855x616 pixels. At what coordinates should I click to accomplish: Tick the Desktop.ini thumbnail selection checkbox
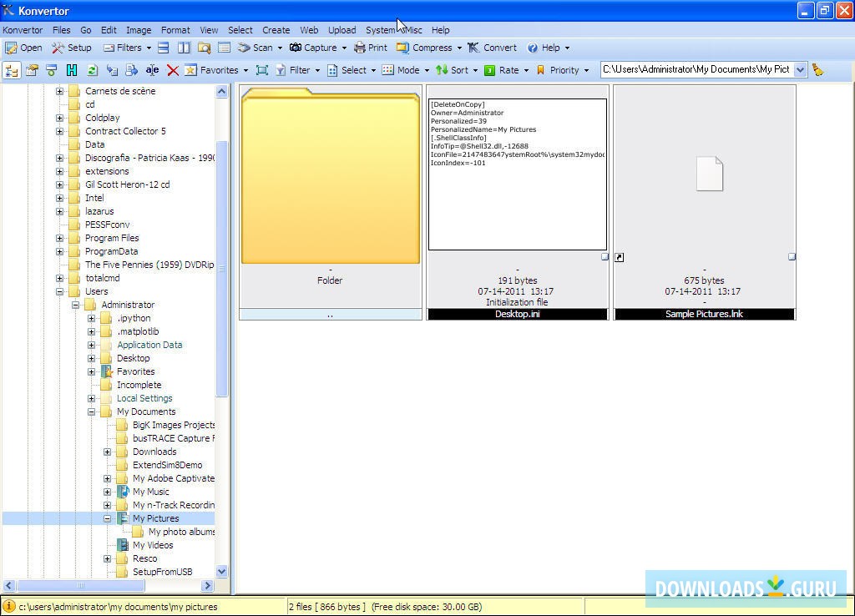(605, 257)
